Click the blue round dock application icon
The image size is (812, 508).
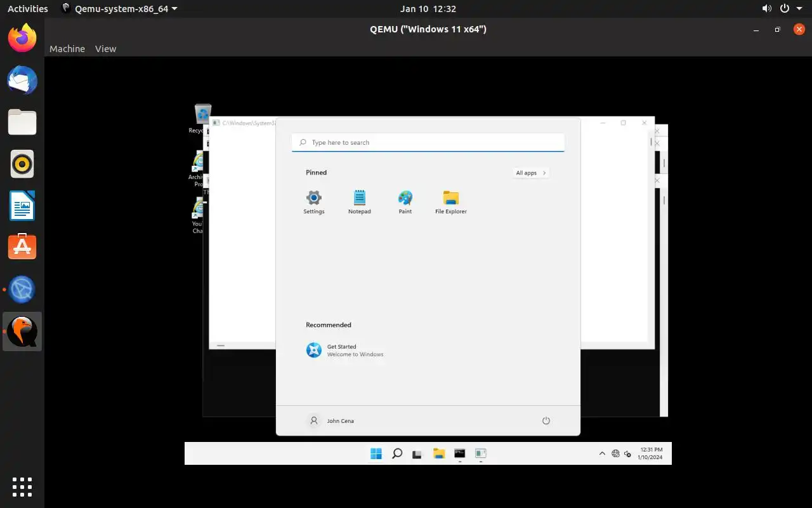pyautogui.click(x=22, y=290)
